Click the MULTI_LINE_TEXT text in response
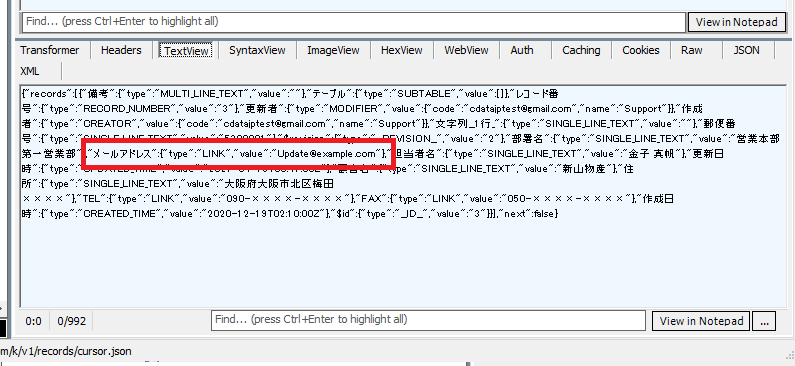This screenshot has height=366, width=795. point(203,94)
